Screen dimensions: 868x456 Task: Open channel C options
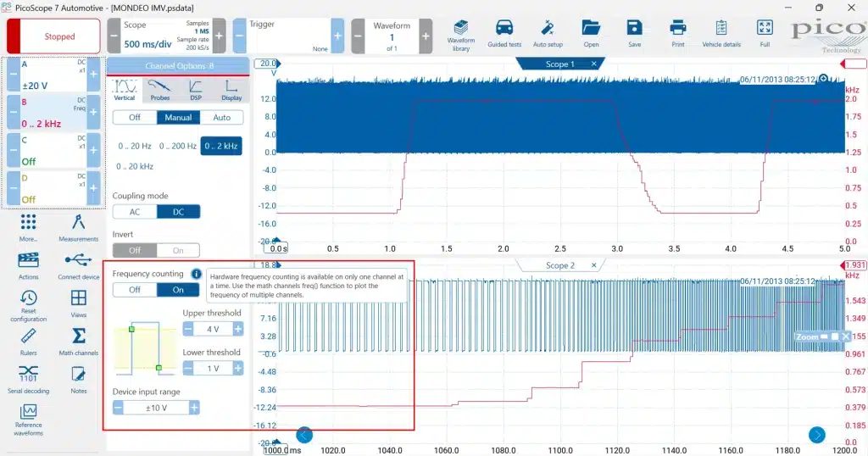click(53, 151)
